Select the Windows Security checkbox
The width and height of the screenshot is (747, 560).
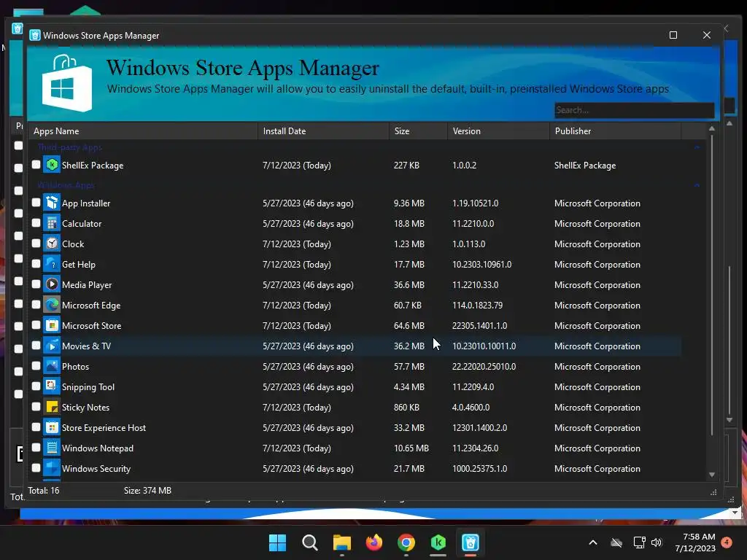pos(36,468)
